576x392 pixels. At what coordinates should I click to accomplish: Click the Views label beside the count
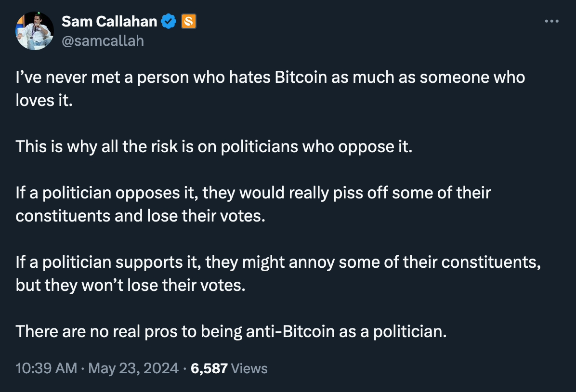pos(249,368)
